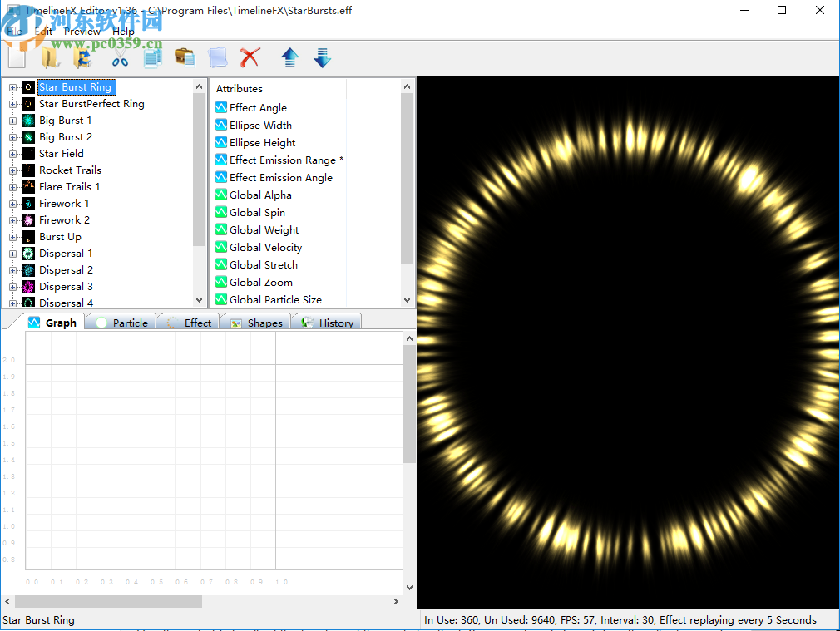The width and height of the screenshot is (840, 631).
Task: Click the open folder toolbar icon
Action: 50,57
